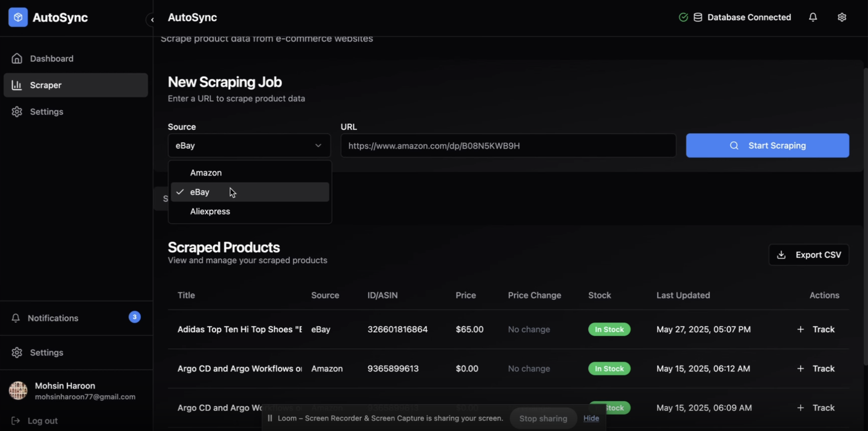Screen dimensions: 868x431
Task: Choose Amazon from the Source list
Action: [250, 173]
